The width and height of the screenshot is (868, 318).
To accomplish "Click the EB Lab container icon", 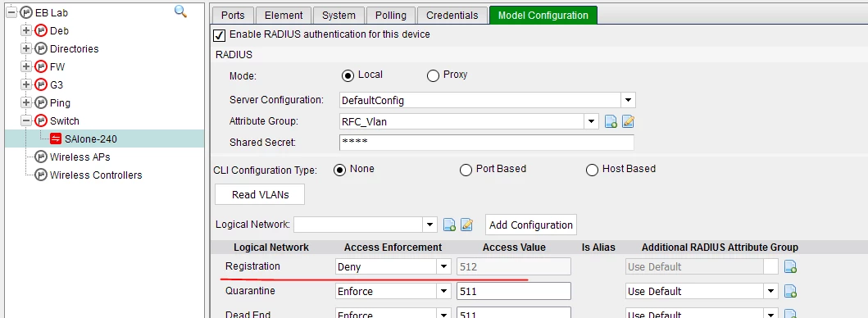I will pyautogui.click(x=26, y=13).
